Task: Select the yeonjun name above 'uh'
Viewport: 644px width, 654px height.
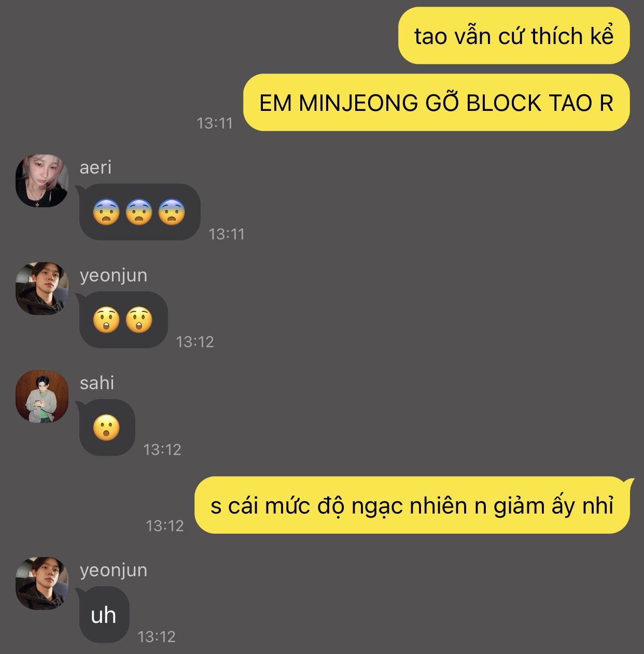Action: point(114,571)
